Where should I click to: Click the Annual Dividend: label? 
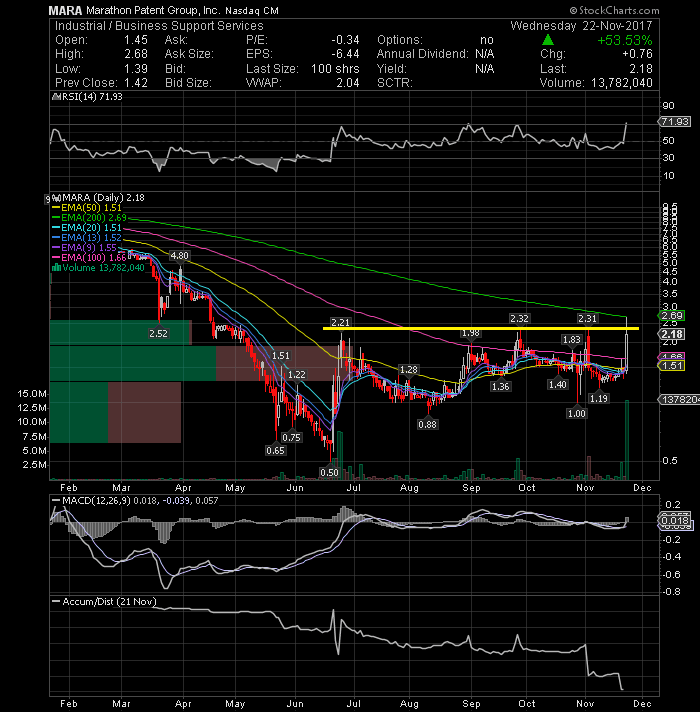tap(422, 54)
